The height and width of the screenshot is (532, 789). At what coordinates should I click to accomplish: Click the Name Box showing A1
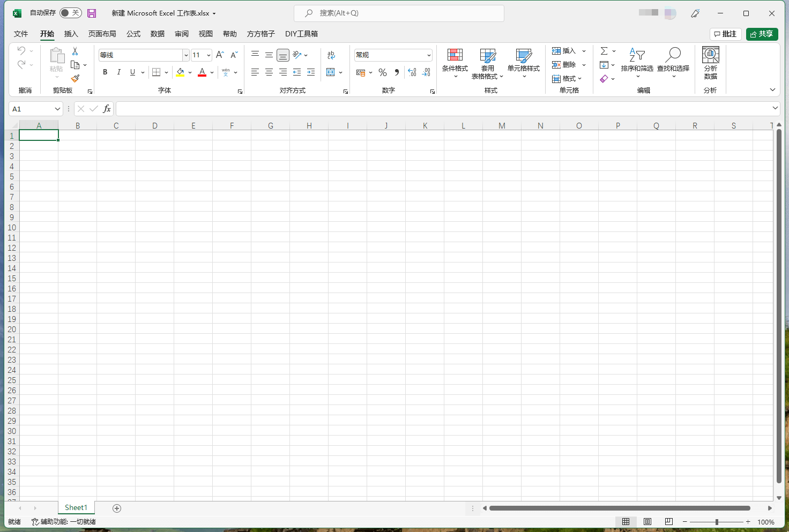click(x=36, y=109)
